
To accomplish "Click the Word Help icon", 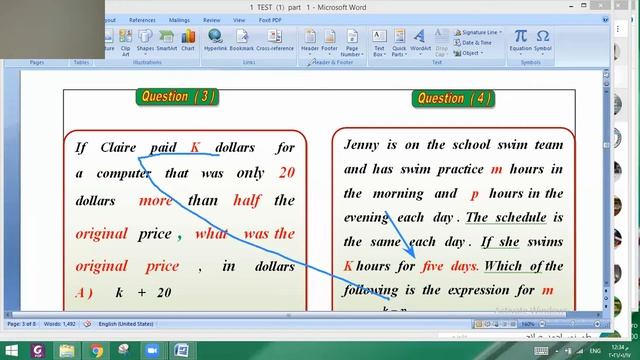I will [x=605, y=20].
